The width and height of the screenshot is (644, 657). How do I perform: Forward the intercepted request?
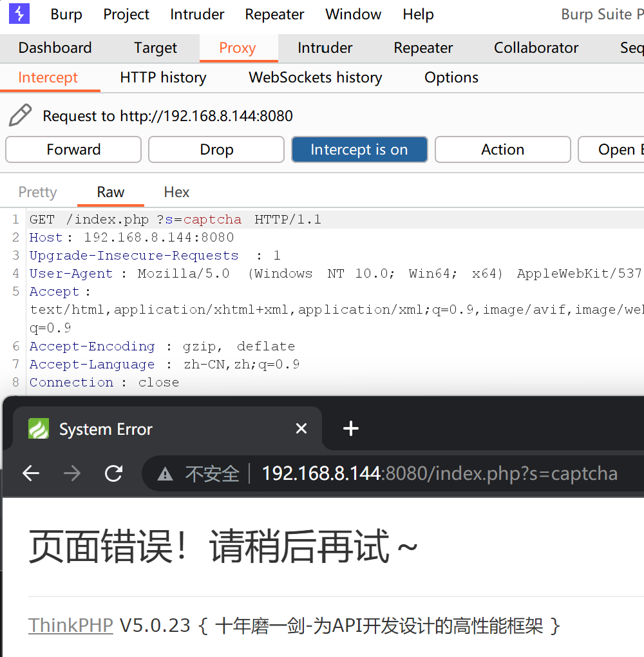[x=73, y=149]
